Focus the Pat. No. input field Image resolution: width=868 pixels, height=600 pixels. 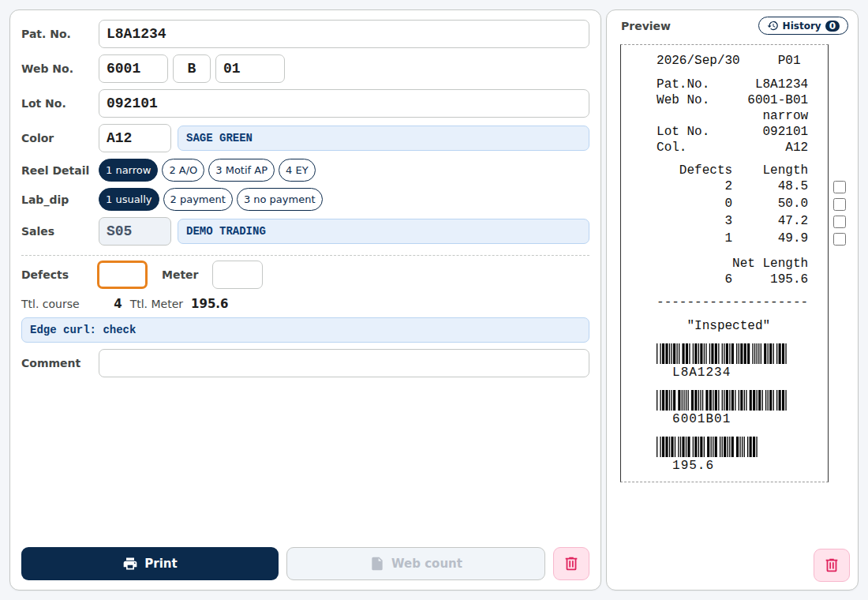tap(344, 34)
